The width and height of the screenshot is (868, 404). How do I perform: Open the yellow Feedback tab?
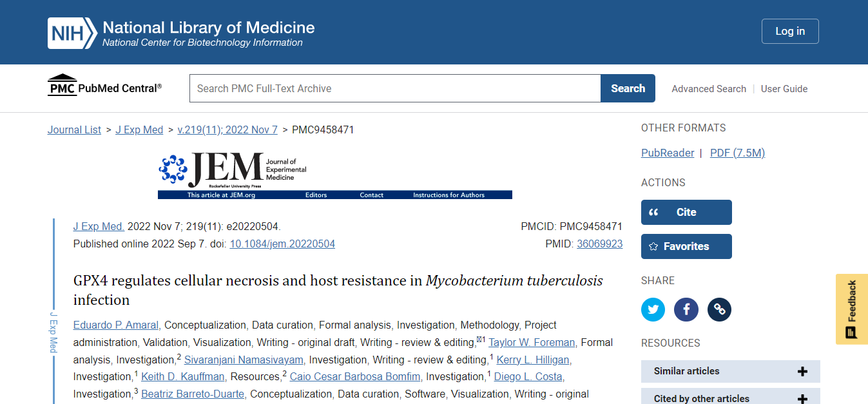pos(852,309)
